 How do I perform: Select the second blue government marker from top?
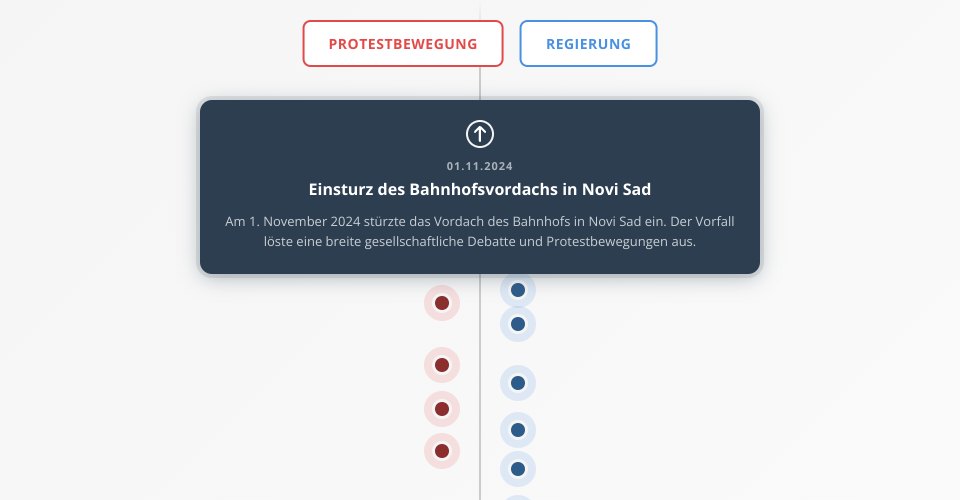518,324
